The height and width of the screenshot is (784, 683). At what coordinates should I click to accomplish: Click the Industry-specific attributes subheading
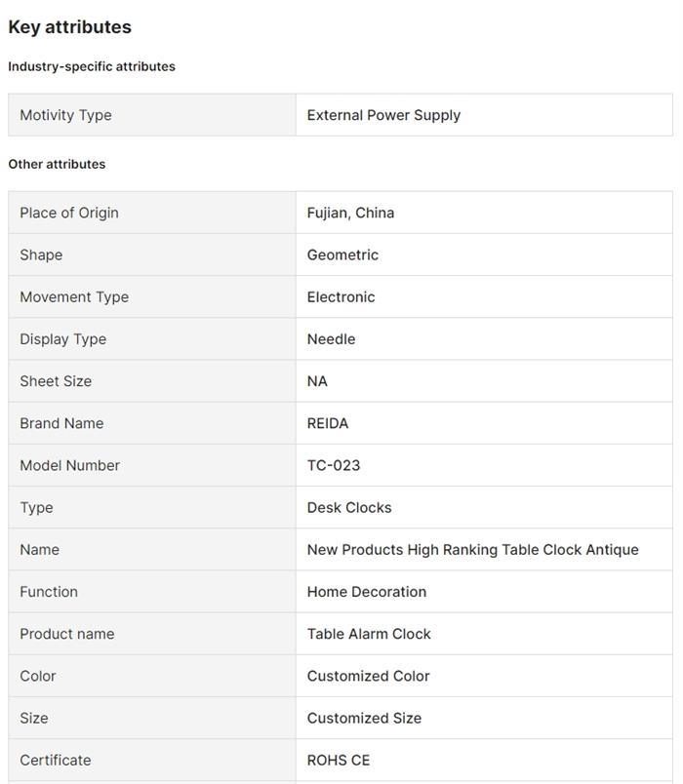(92, 66)
